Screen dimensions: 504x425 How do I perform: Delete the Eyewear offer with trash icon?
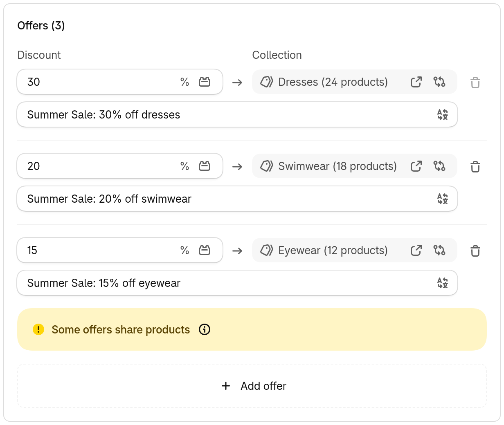tap(475, 251)
